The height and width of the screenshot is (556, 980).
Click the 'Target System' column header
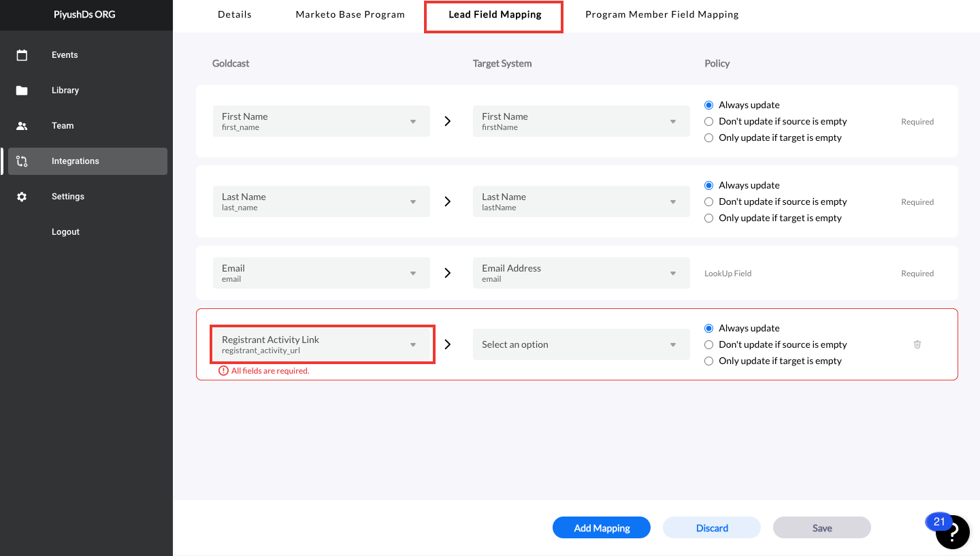coord(502,63)
